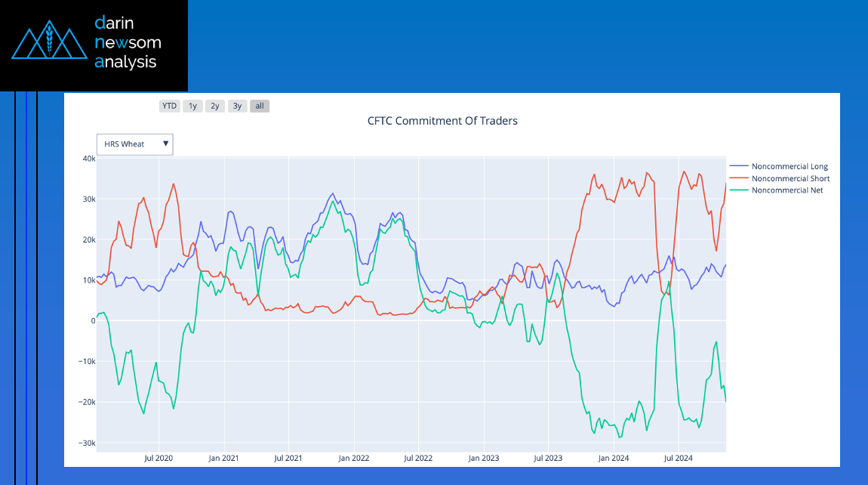
Task: Click the Jan 2022 x-axis tick label
Action: pyautogui.click(x=353, y=458)
